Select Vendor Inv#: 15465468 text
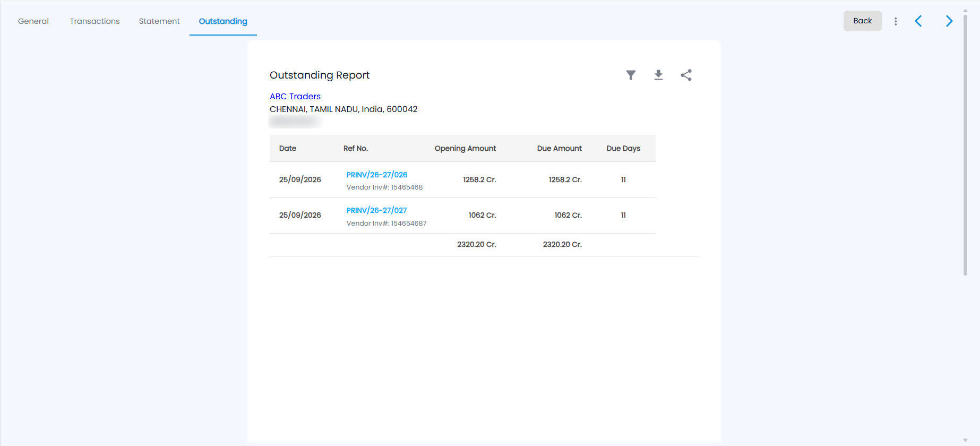 click(385, 187)
